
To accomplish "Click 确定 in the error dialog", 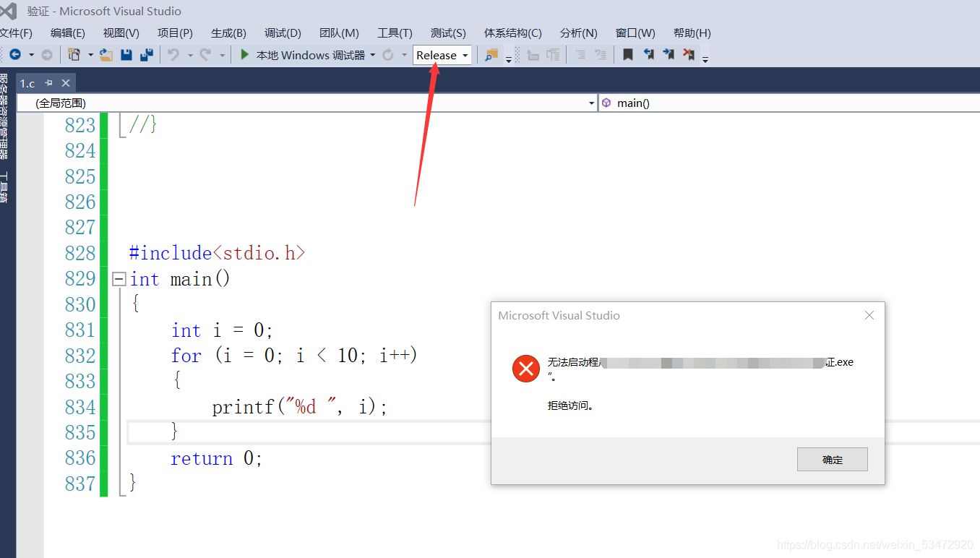I will point(833,460).
